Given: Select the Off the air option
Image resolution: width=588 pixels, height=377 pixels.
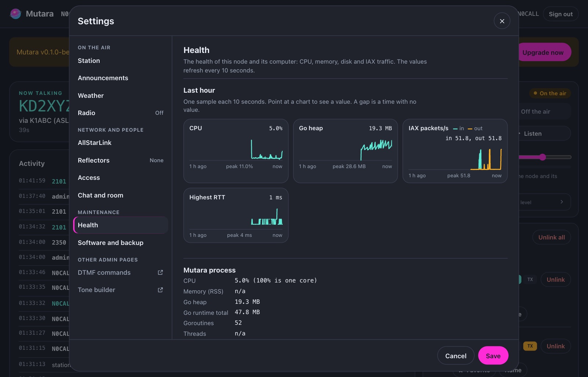Looking at the screenshot, I should 544,111.
